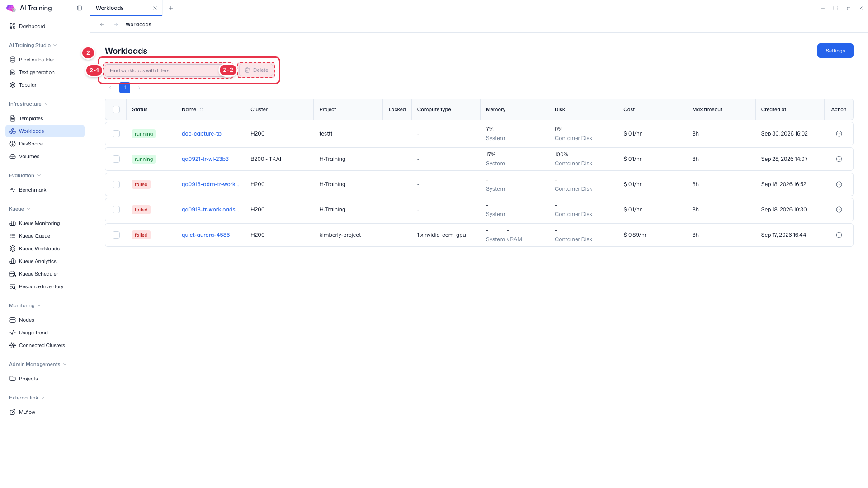Select Workloads in the sidebar
Screen dimensions: 868x488
(x=45, y=131)
